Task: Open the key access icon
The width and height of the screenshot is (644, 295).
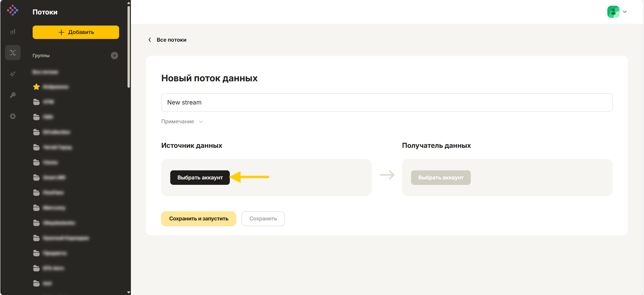Action: [13, 95]
